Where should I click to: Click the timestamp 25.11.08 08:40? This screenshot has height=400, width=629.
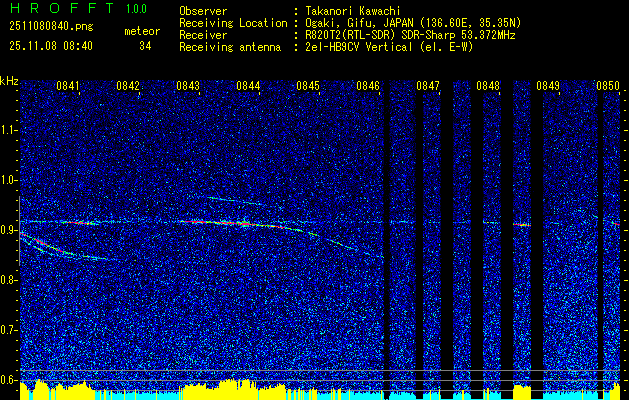click(x=51, y=46)
